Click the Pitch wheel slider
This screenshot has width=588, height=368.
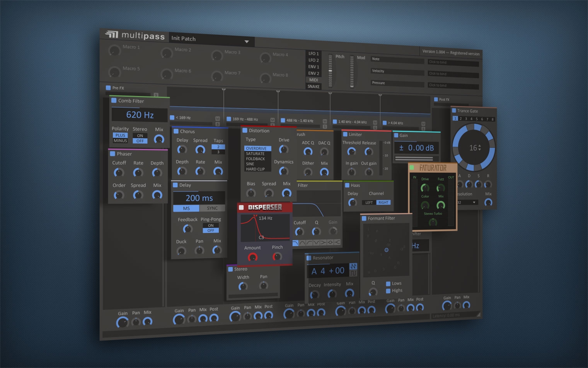[330, 71]
